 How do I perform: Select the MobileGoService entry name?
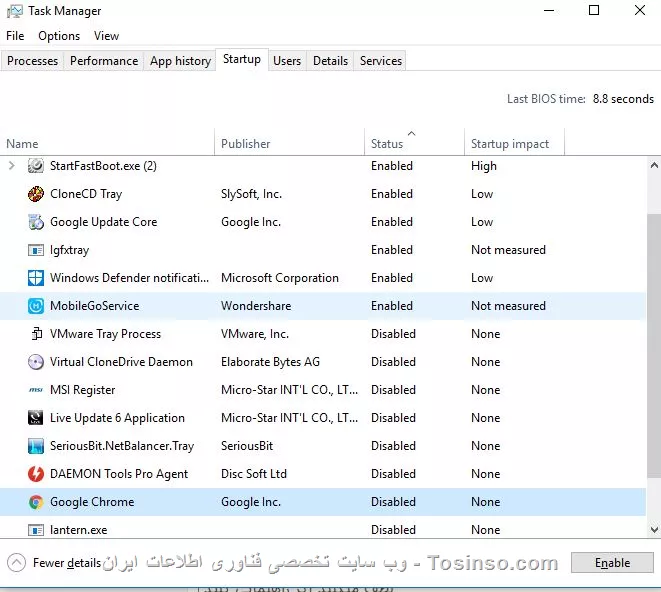(94, 306)
